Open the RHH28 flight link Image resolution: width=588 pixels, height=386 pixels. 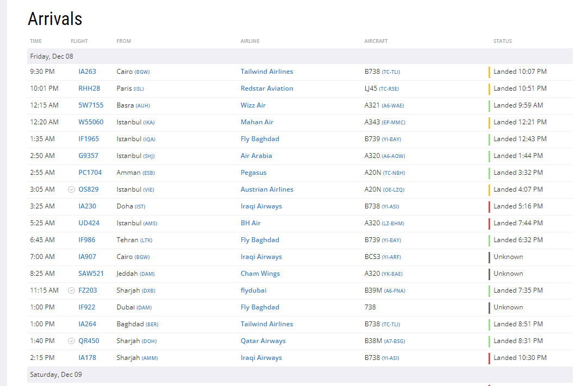pyautogui.click(x=89, y=88)
